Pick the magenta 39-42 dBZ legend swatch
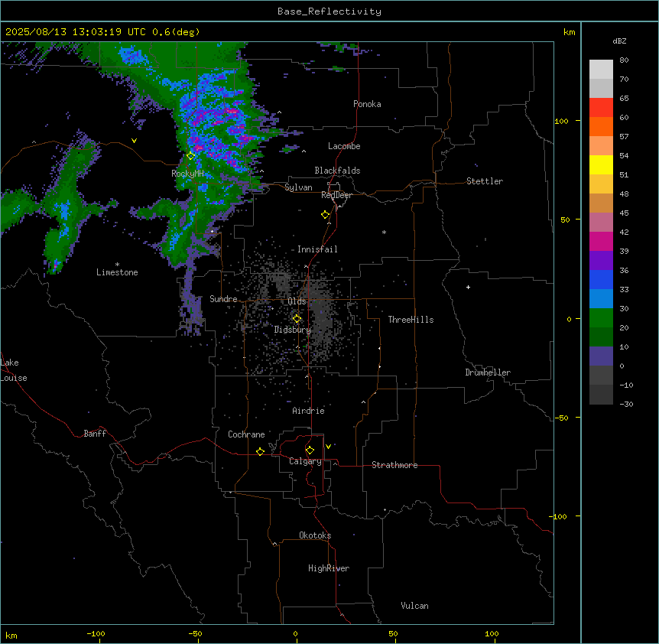659x644 pixels. coord(601,241)
